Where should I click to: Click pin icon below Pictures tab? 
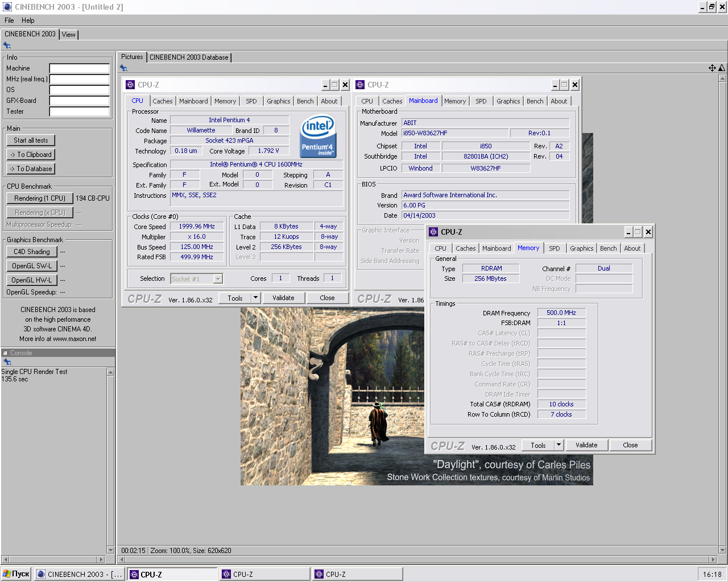coord(123,68)
